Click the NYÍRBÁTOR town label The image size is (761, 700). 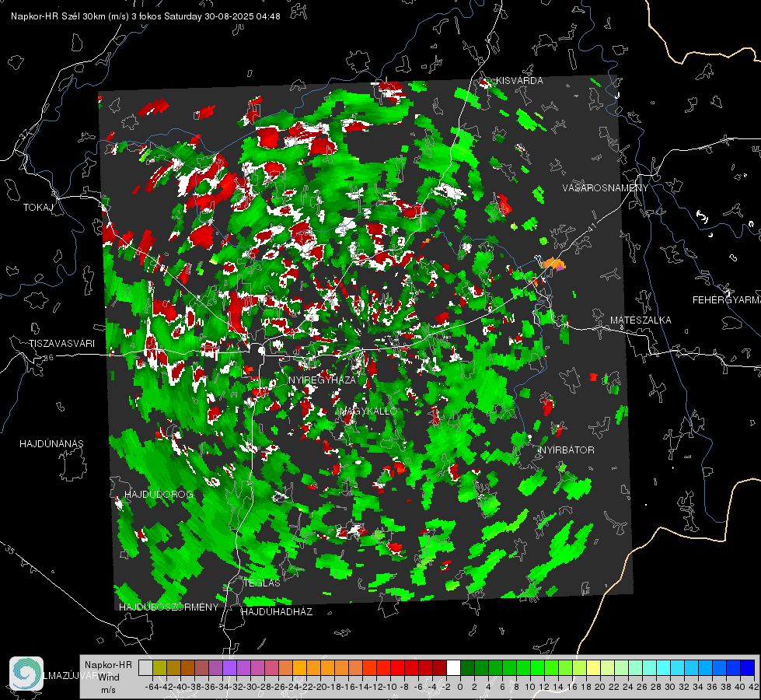[567, 450]
